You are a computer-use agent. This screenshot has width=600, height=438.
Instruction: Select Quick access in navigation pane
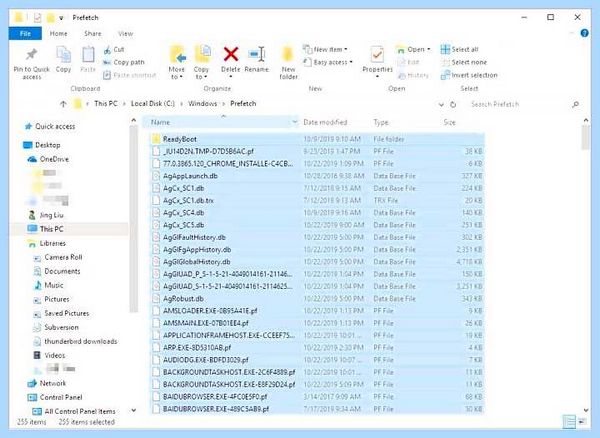[x=50, y=126]
